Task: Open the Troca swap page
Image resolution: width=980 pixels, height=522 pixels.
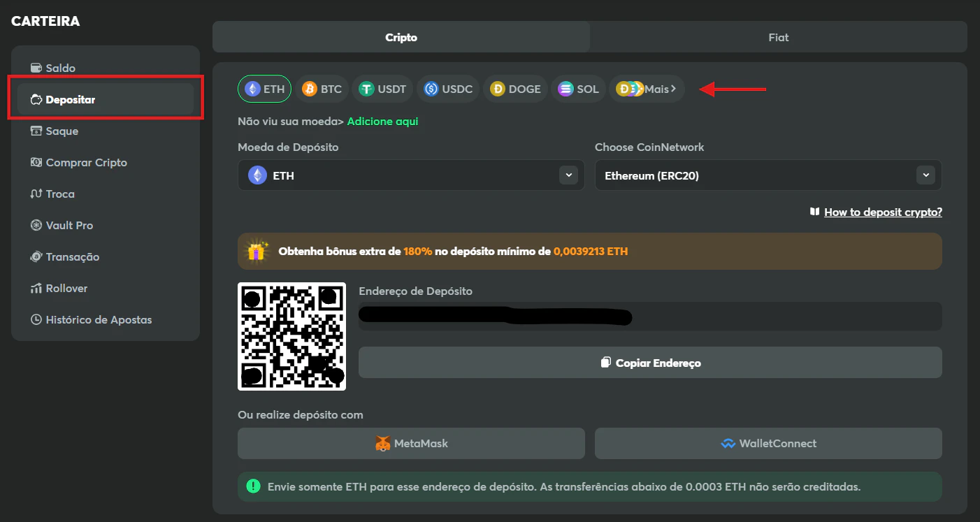Action: click(x=106, y=194)
